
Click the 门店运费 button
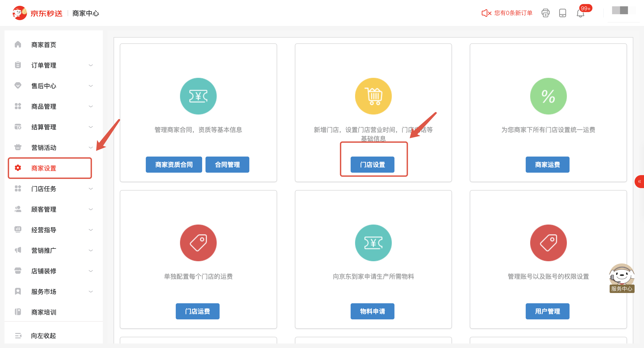(x=197, y=311)
